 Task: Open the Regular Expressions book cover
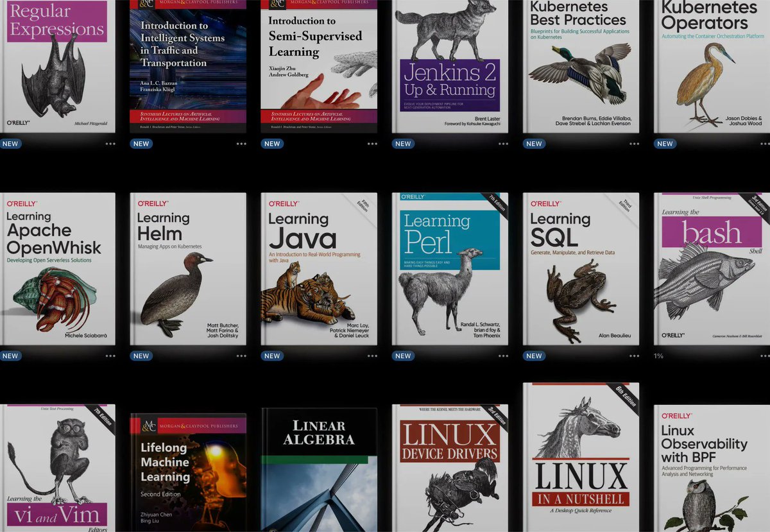(x=58, y=66)
